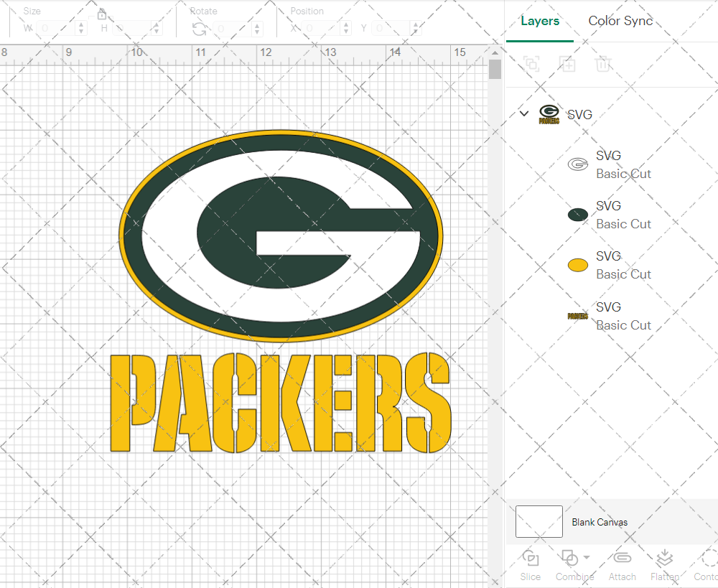Screen dimensions: 718x588
Task: Open the Color Sync tab
Action: [x=620, y=21]
